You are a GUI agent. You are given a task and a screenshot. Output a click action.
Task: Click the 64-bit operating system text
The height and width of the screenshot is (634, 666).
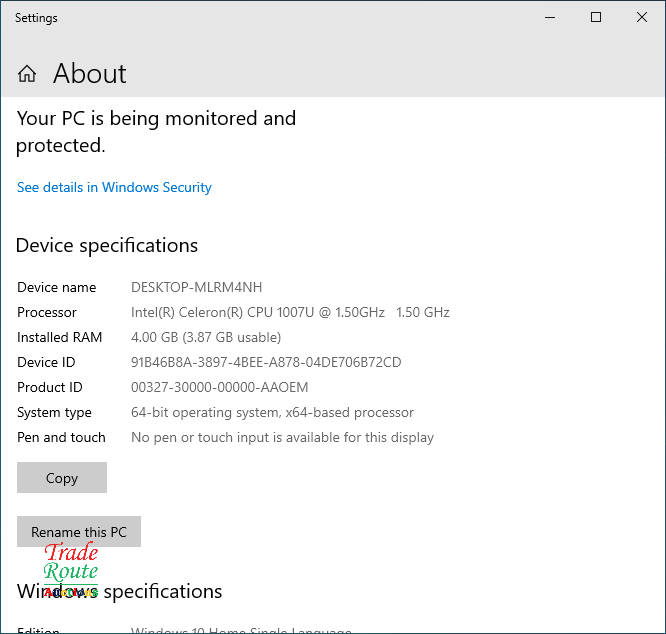tap(272, 412)
